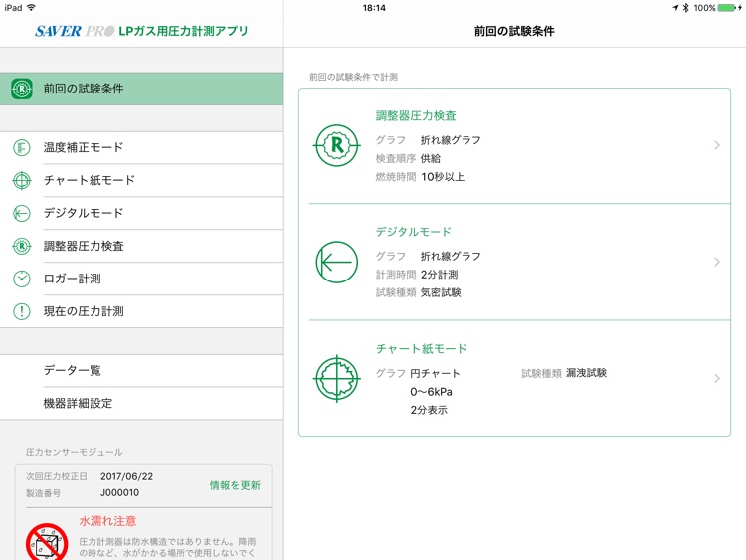Open the デジタルモード card chevron

(717, 262)
